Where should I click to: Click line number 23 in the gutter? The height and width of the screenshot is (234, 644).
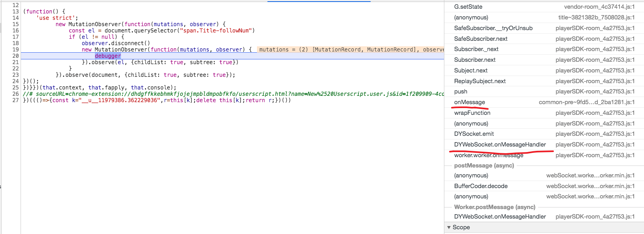click(x=15, y=75)
